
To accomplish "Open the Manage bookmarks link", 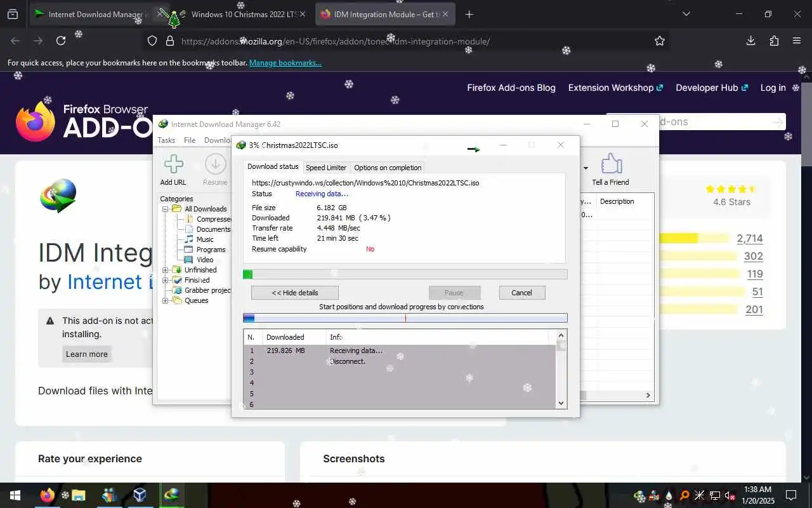I will coord(285,63).
